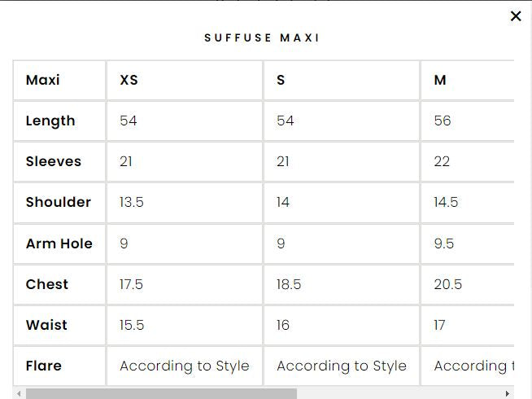The width and height of the screenshot is (532, 399).
Task: Select the Waist row label
Action: click(x=46, y=325)
